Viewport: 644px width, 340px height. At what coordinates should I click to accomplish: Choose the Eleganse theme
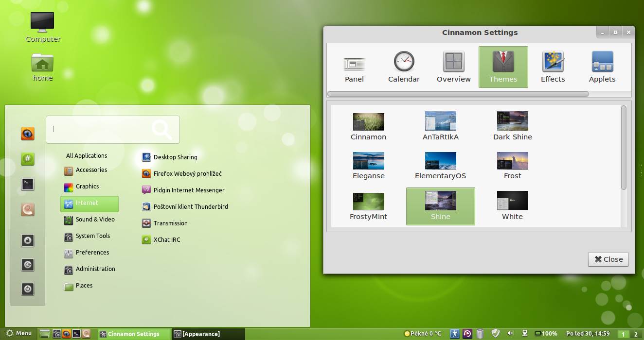tap(368, 166)
